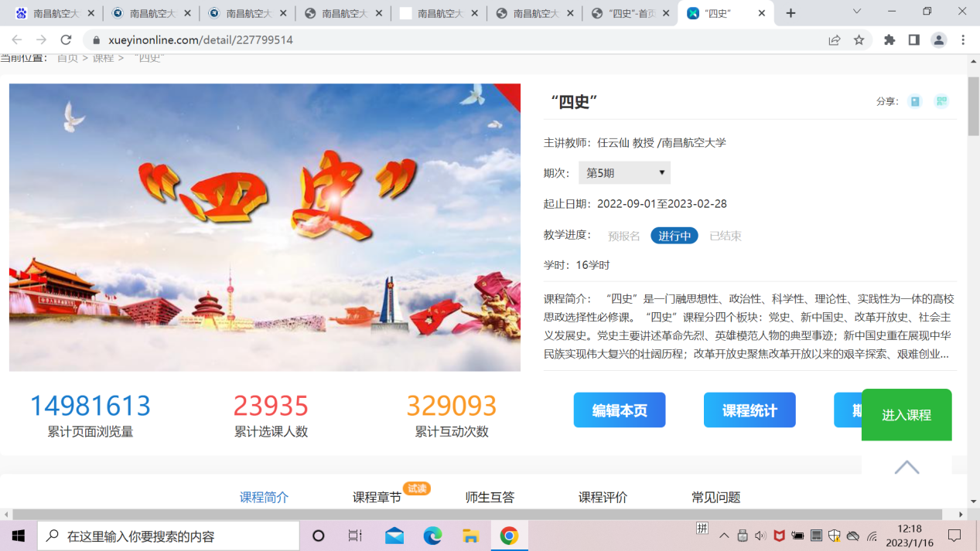Screen dimensions: 980x551
Task: Reload the page with the refresh icon
Action: [x=67, y=40]
